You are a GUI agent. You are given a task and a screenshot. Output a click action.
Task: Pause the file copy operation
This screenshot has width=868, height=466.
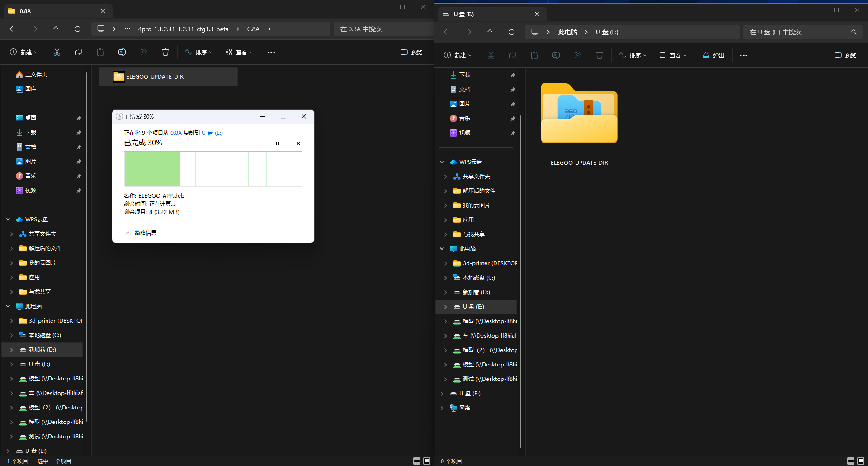[277, 143]
